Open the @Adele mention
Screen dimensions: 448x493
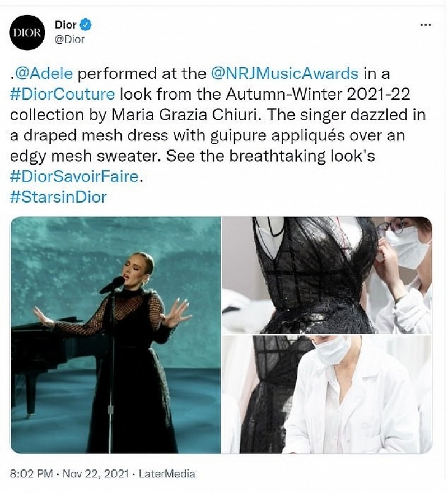click(x=44, y=73)
